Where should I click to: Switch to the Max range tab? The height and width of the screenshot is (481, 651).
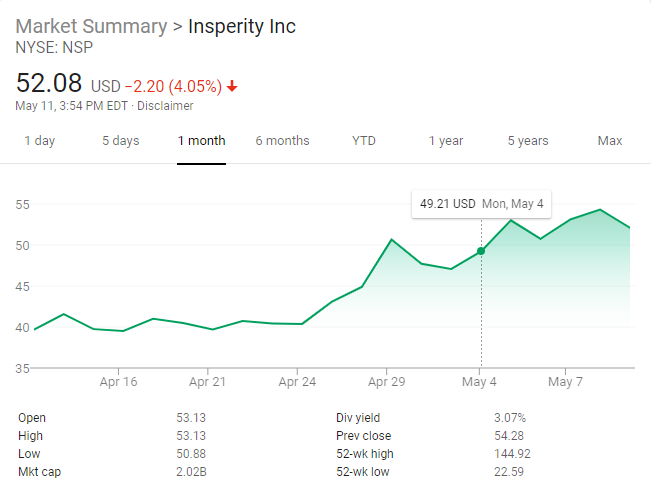click(x=609, y=141)
